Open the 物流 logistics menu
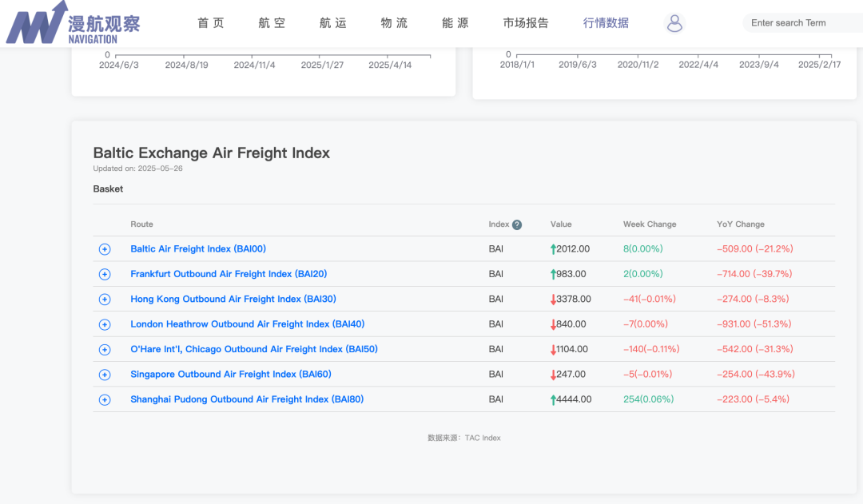This screenshot has width=863, height=504. click(x=394, y=23)
